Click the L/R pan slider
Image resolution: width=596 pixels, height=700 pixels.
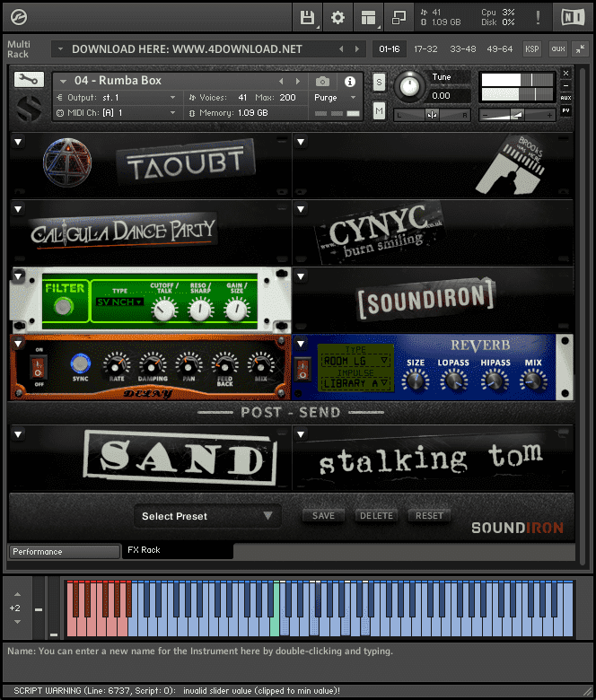click(432, 115)
